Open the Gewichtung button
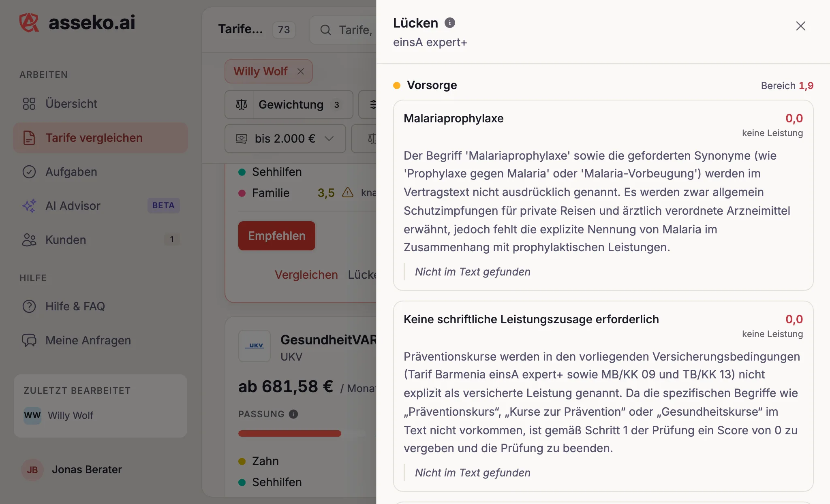 289,105
